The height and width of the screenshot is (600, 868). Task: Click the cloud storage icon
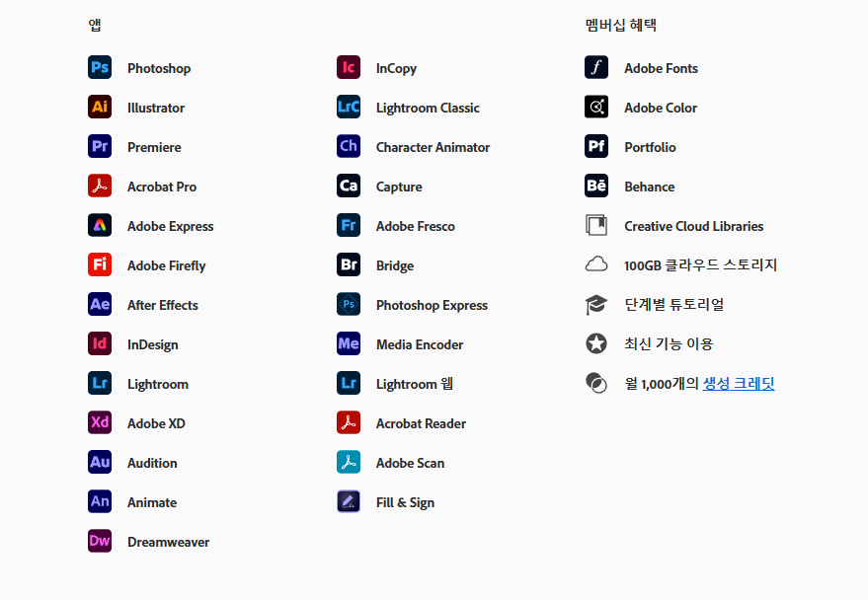(x=596, y=264)
